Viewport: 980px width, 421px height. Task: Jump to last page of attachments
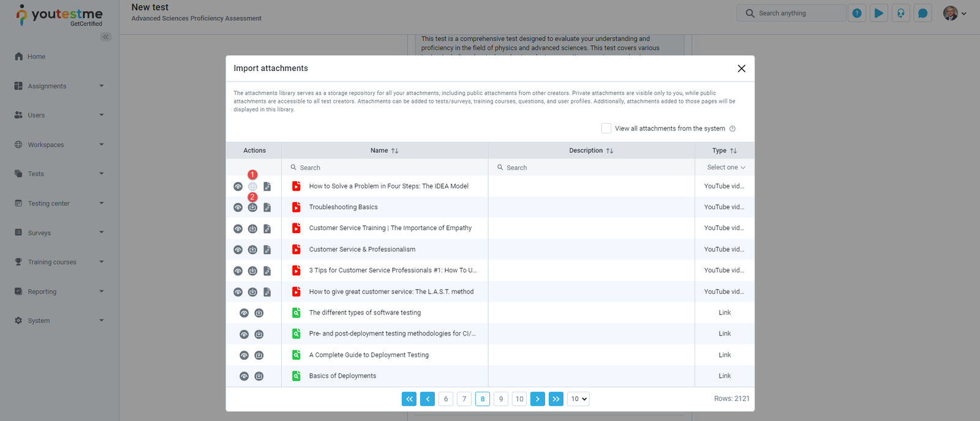point(556,399)
